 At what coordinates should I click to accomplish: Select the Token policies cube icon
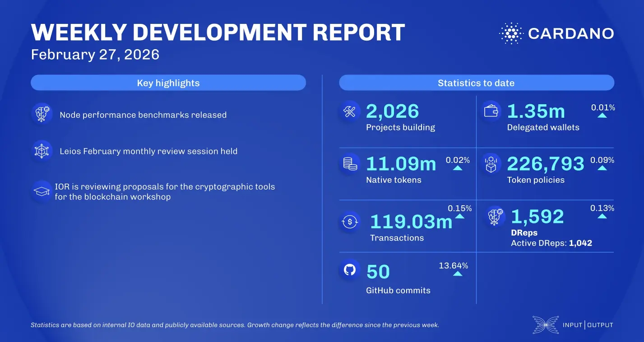(x=491, y=163)
